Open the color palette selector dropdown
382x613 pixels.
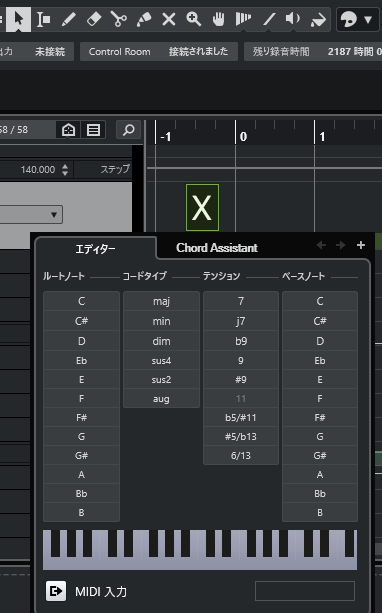[357, 19]
